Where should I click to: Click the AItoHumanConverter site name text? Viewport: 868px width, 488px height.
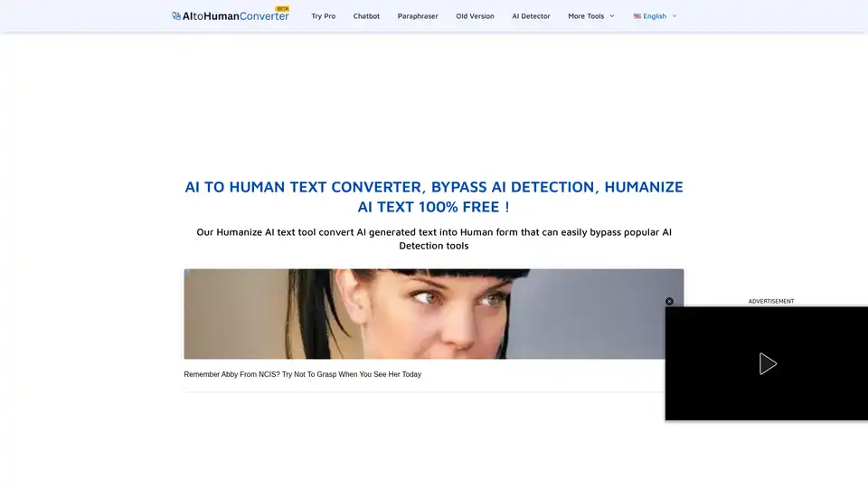click(x=235, y=16)
